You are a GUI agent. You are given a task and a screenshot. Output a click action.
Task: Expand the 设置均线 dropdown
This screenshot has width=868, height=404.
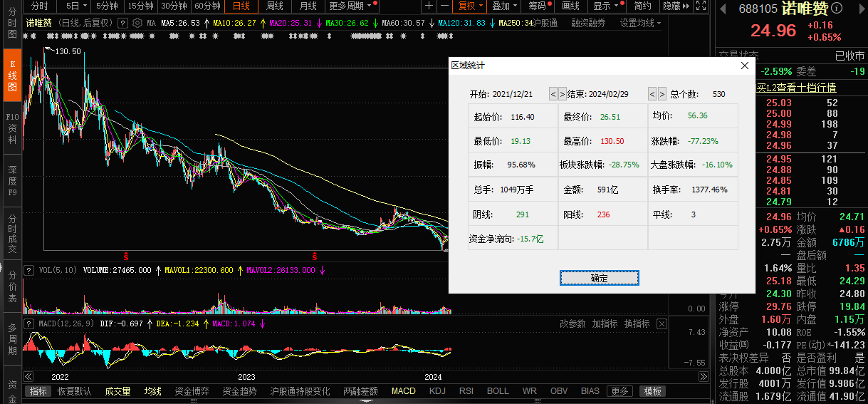639,23
